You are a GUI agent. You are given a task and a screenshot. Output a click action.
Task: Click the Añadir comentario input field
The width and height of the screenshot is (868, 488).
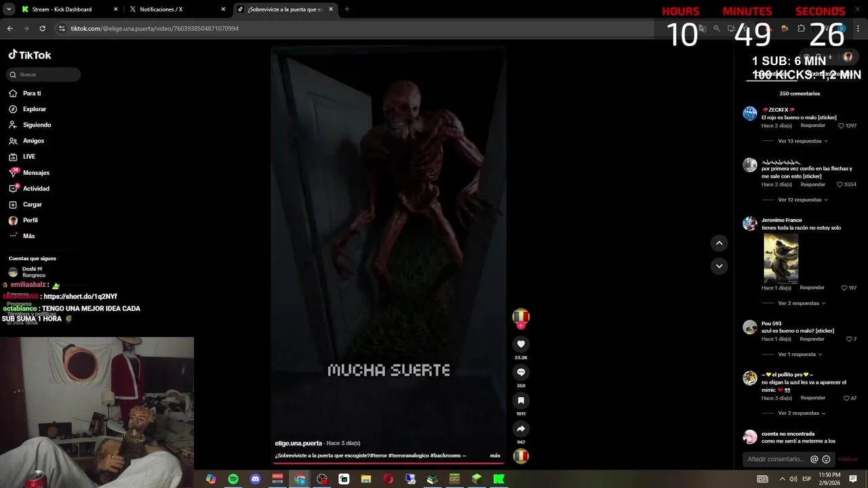point(776,460)
